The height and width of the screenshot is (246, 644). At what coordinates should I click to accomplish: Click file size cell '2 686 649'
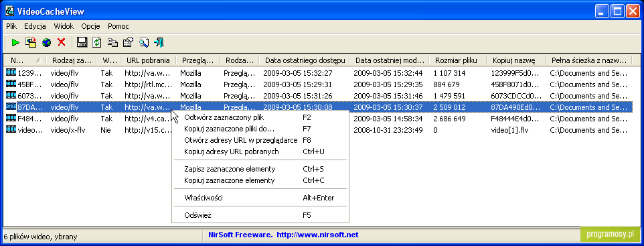[449, 119]
